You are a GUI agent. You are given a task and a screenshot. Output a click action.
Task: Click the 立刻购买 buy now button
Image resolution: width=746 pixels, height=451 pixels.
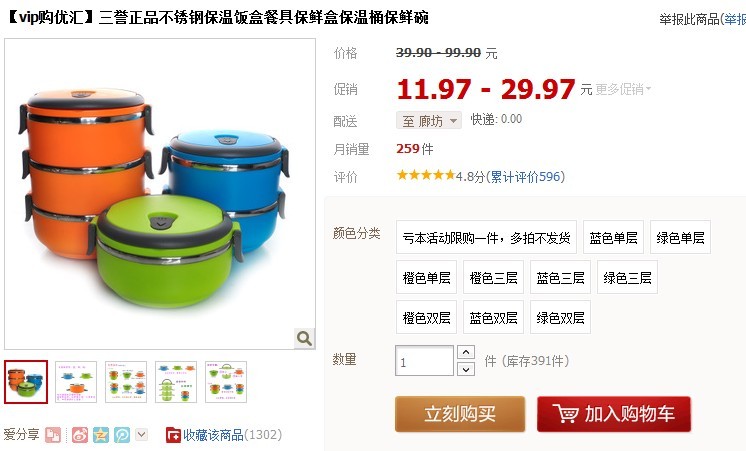click(460, 414)
